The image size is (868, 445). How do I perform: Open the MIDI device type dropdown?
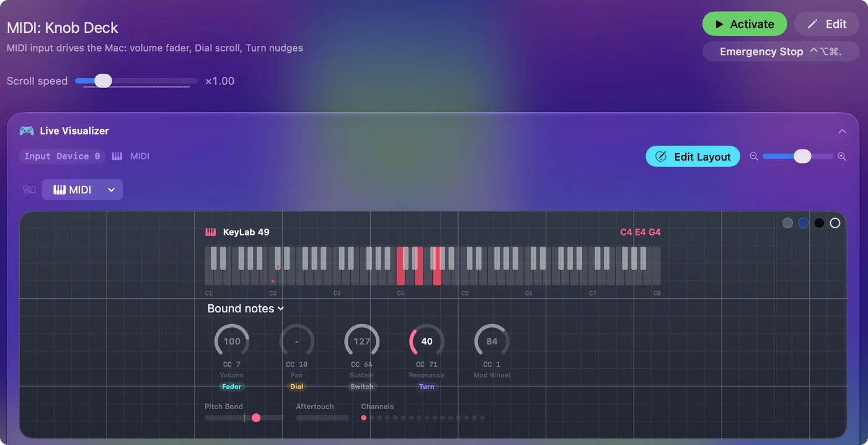coord(82,190)
